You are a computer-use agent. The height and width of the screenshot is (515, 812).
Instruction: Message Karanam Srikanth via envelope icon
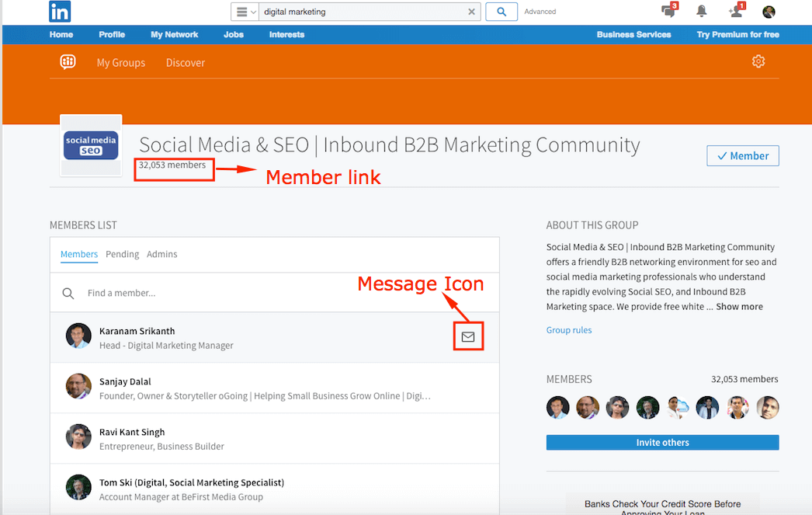click(x=468, y=337)
